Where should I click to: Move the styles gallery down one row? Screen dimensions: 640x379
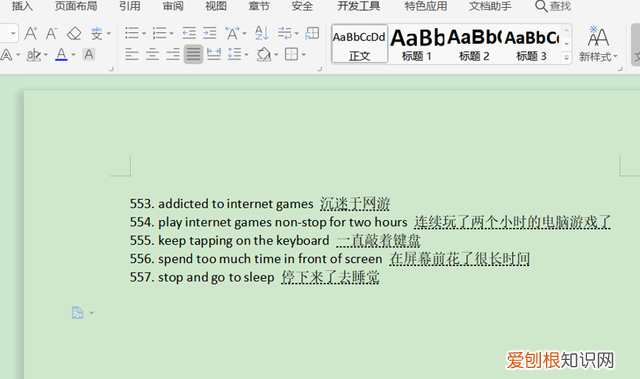pyautogui.click(x=567, y=44)
